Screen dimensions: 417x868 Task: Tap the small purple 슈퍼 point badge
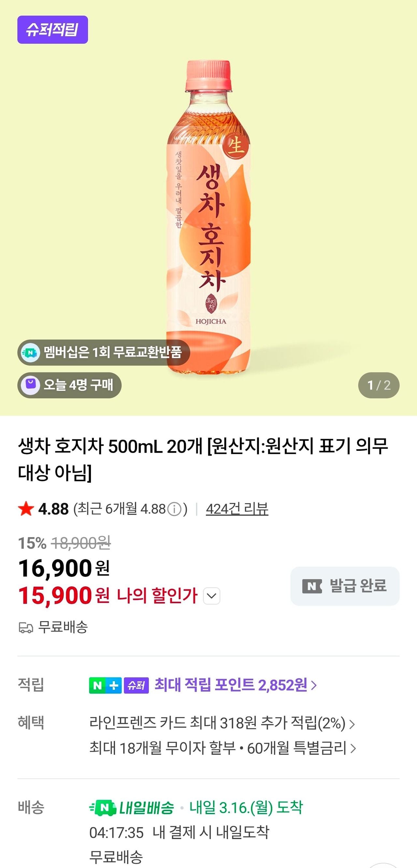[137, 685]
